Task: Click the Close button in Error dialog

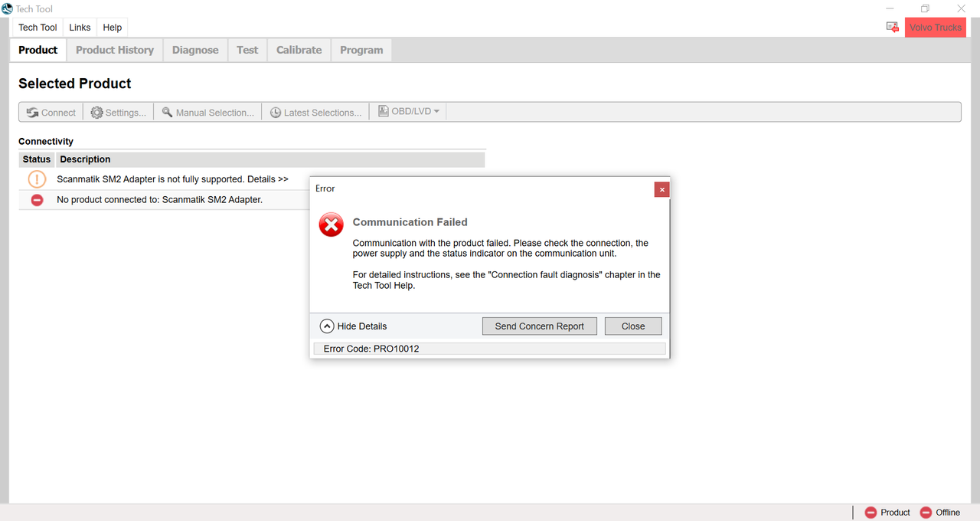Action: (633, 326)
